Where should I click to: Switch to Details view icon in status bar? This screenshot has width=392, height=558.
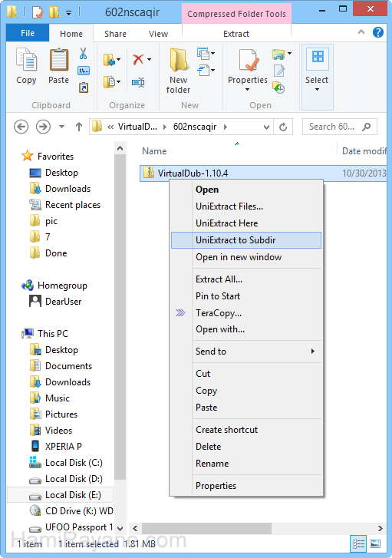(358, 543)
